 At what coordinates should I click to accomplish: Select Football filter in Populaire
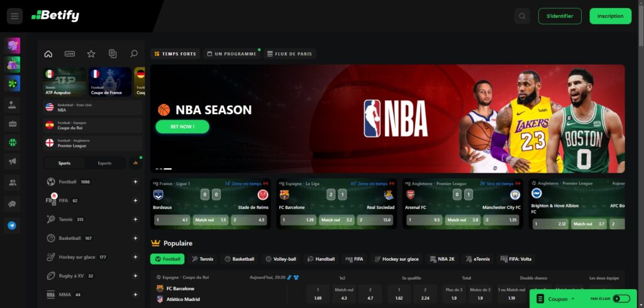[x=167, y=259]
